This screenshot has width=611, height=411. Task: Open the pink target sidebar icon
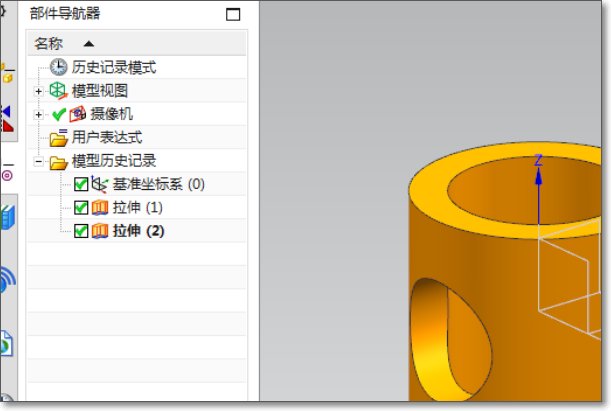(7, 176)
